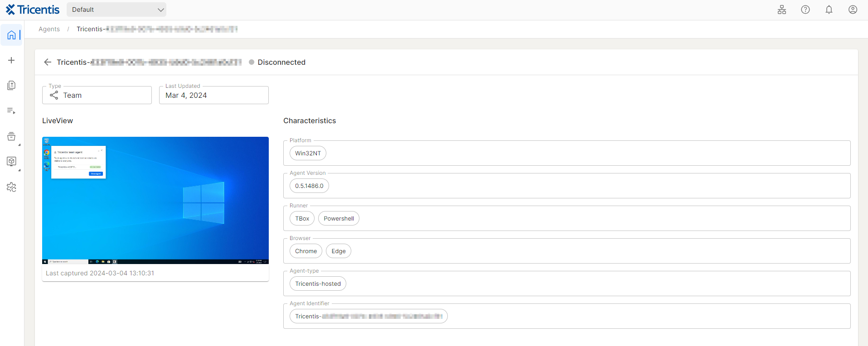This screenshot has width=868, height=346.
Task: Select the Chrome browser chip
Action: pyautogui.click(x=306, y=251)
